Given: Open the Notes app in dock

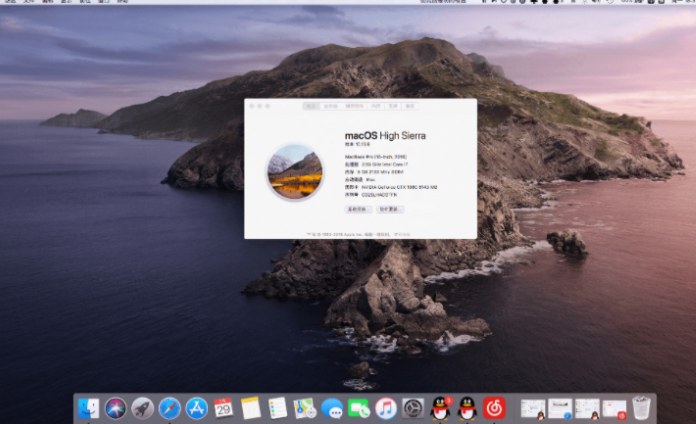Looking at the screenshot, I should pyautogui.click(x=251, y=408).
